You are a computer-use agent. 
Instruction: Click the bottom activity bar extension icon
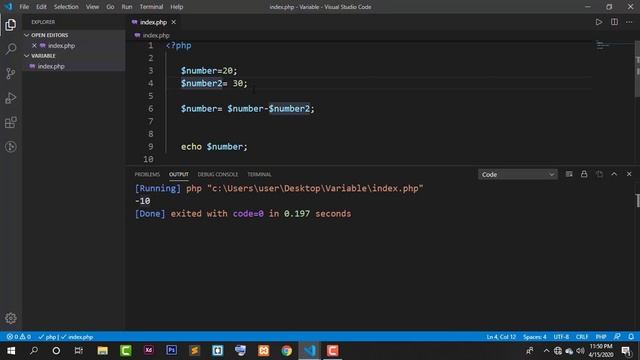coord(11,147)
